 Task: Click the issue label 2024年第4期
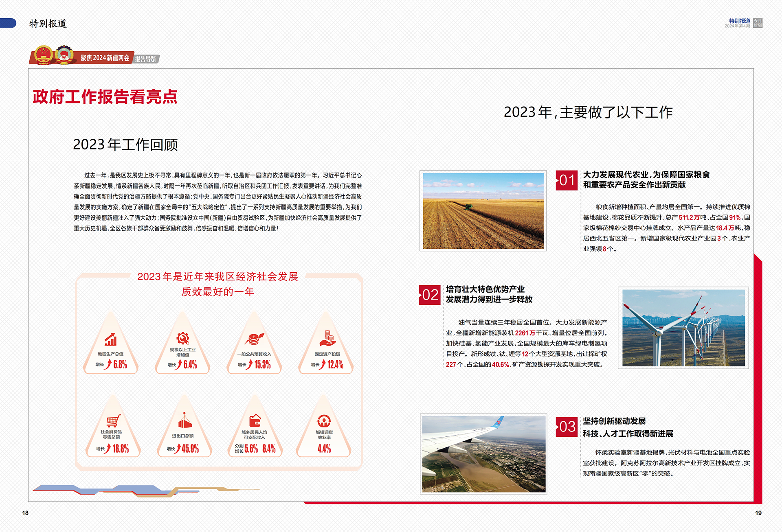pos(737,26)
